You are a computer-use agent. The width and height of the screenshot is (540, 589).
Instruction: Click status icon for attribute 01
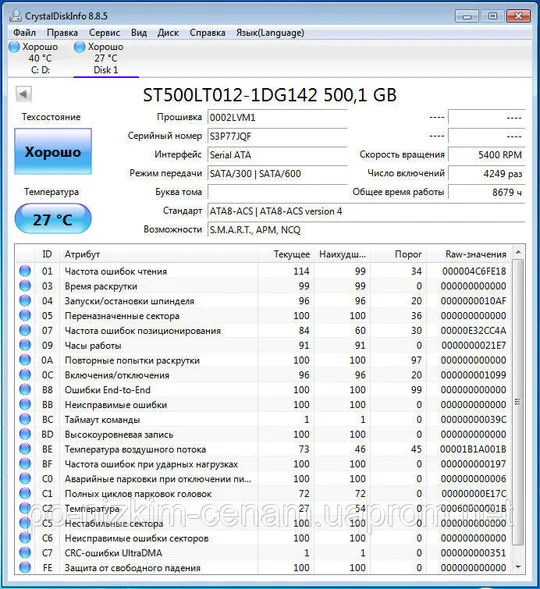(25, 271)
